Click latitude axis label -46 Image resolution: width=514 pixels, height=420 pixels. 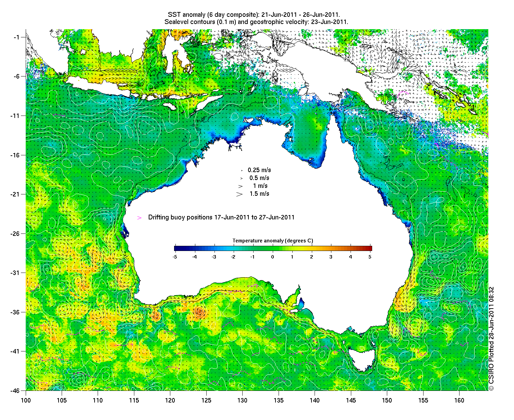click(x=16, y=391)
